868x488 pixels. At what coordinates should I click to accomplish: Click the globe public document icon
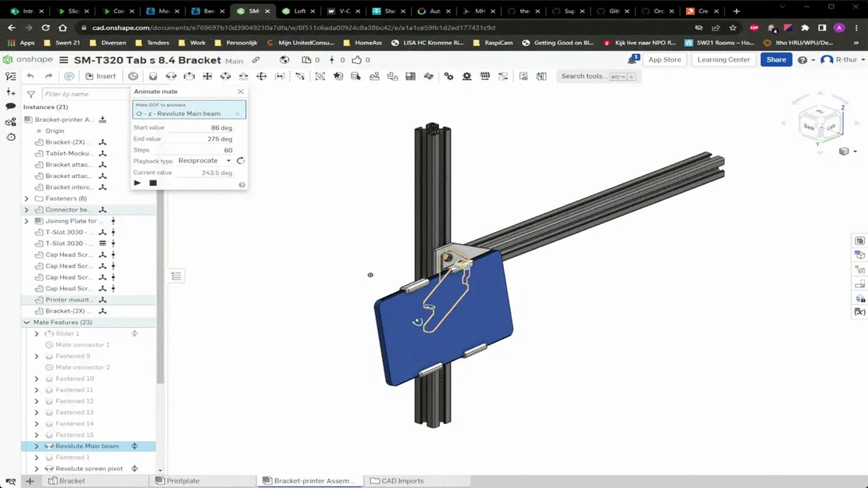point(284,60)
